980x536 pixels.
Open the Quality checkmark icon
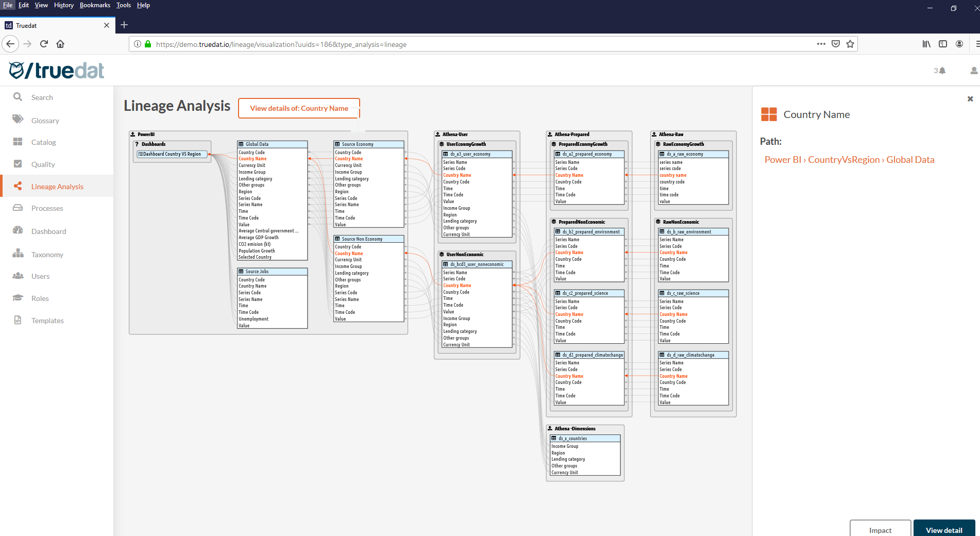click(18, 164)
